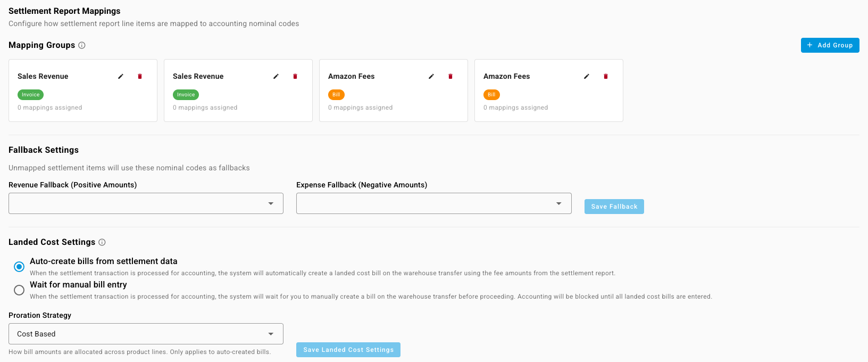
Task: Select Wait for manual bill entry
Action: (x=19, y=290)
